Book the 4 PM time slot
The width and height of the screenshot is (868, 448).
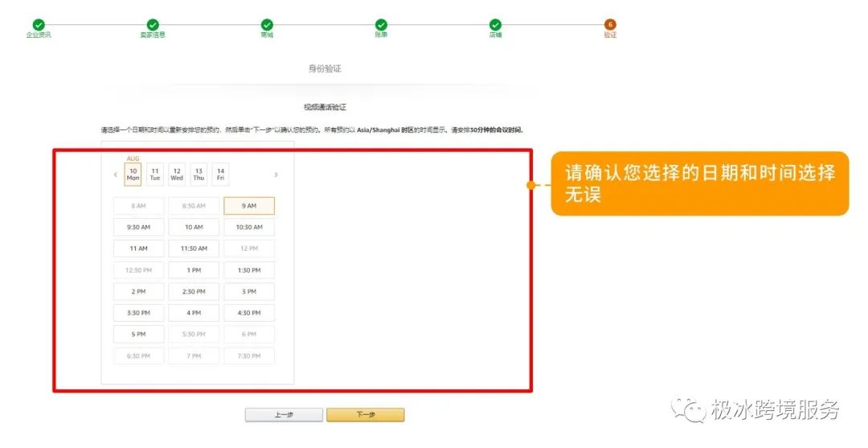point(194,313)
